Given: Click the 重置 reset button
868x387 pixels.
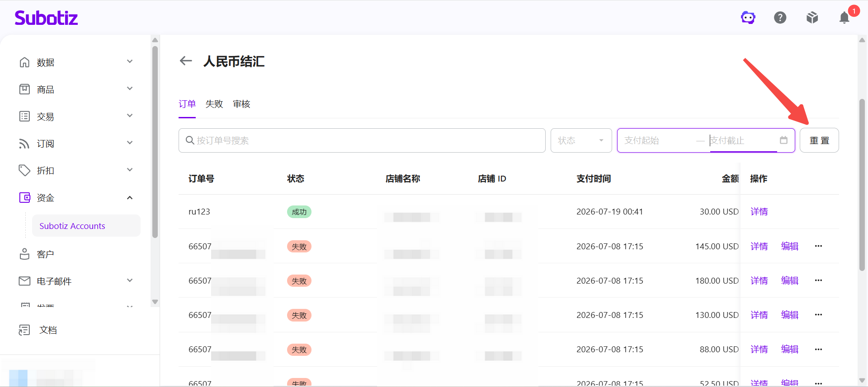Looking at the screenshot, I should pos(819,140).
